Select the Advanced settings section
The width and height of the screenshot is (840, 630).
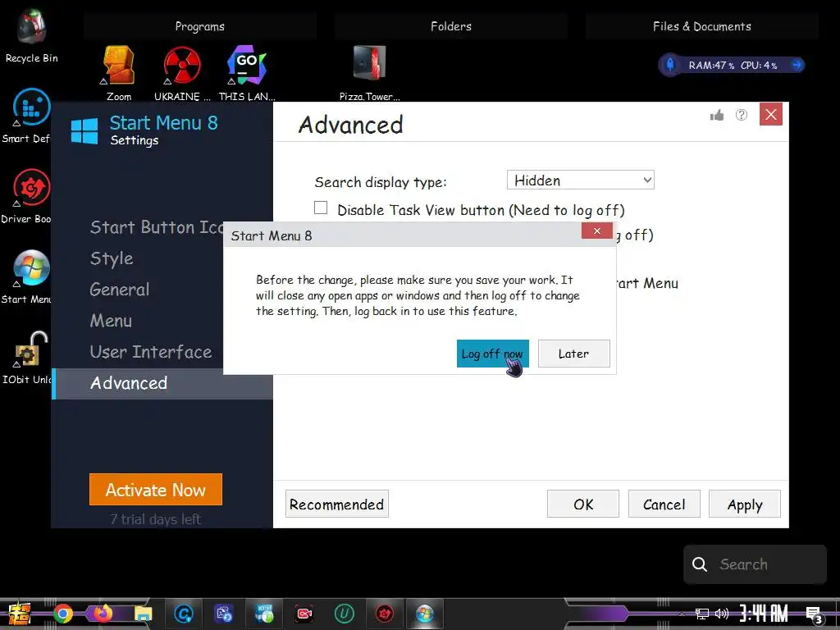(162, 384)
